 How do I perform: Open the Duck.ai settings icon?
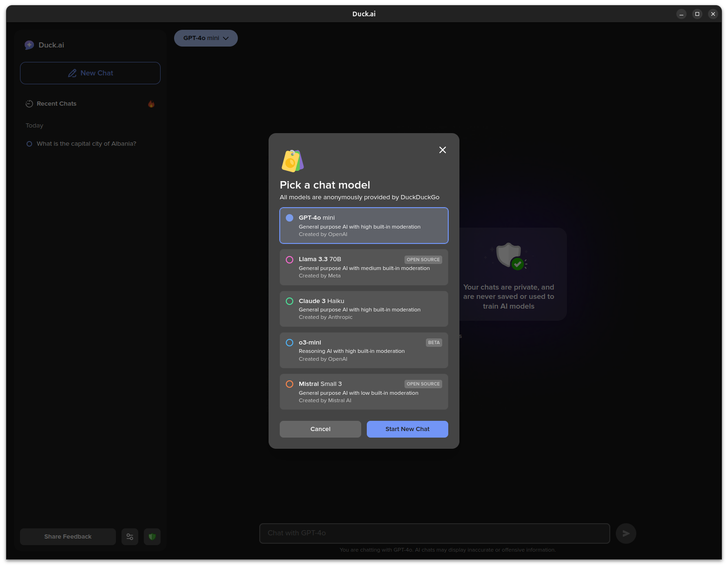pyautogui.click(x=130, y=537)
